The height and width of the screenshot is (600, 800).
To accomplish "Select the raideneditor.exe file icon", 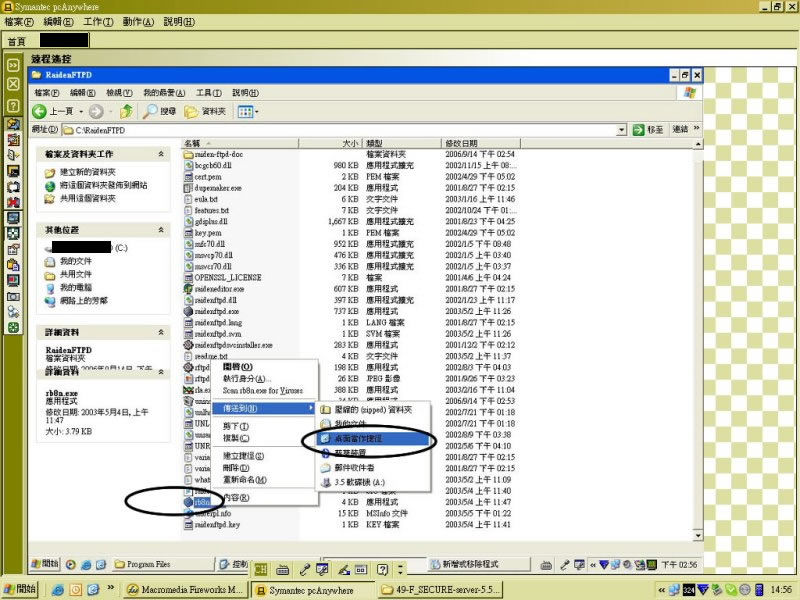I will (188, 289).
